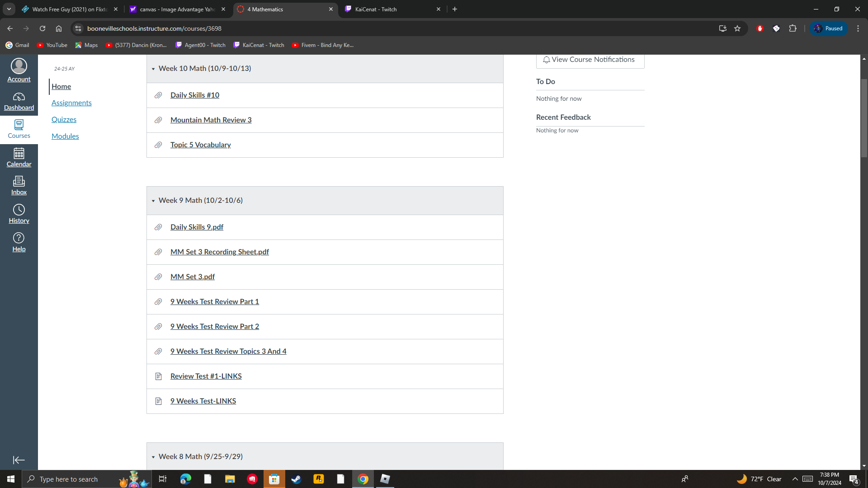Viewport: 868px width, 488px height.
Task: Open the Calendar icon in sidebar
Action: pos(19,154)
